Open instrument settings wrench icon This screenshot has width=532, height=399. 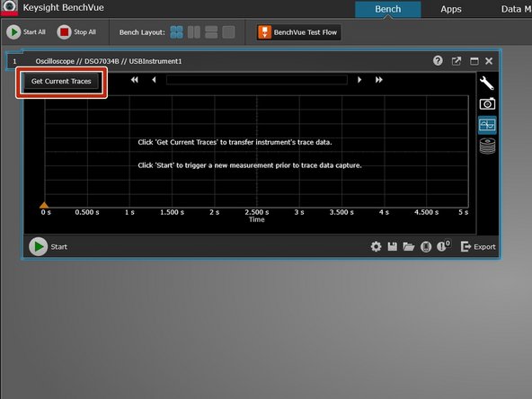[x=487, y=83]
